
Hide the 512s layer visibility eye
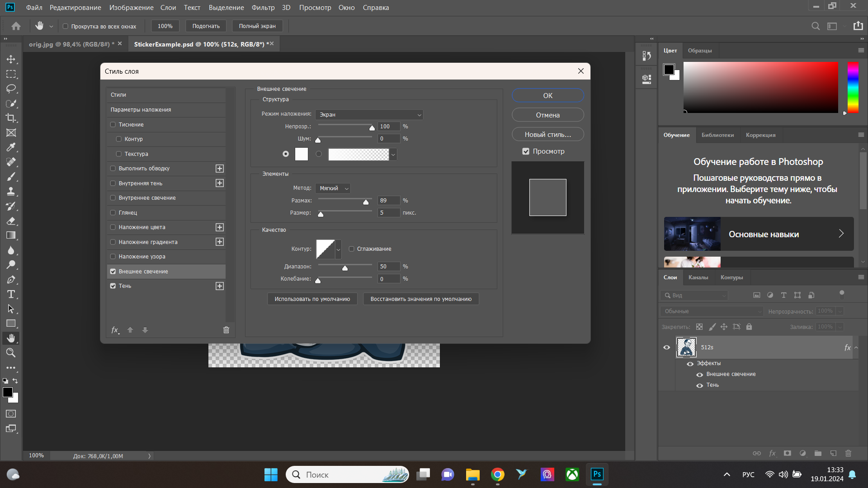click(666, 347)
